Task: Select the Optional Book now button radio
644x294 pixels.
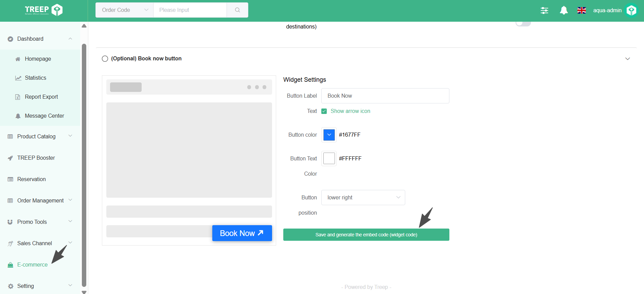Action: coord(105,59)
